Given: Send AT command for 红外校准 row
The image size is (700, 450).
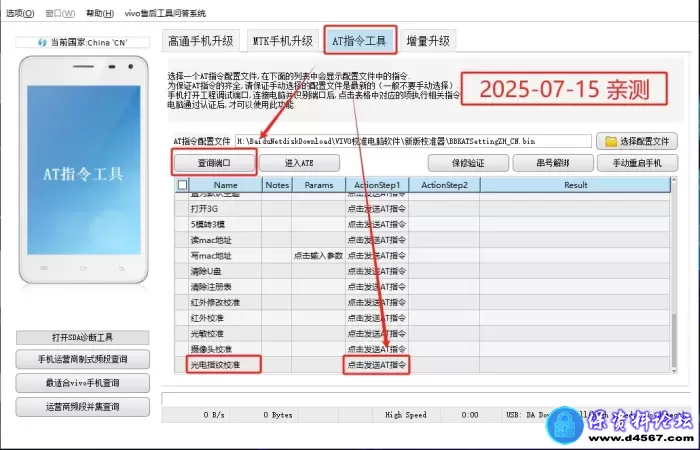Looking at the screenshot, I should click(x=377, y=318).
